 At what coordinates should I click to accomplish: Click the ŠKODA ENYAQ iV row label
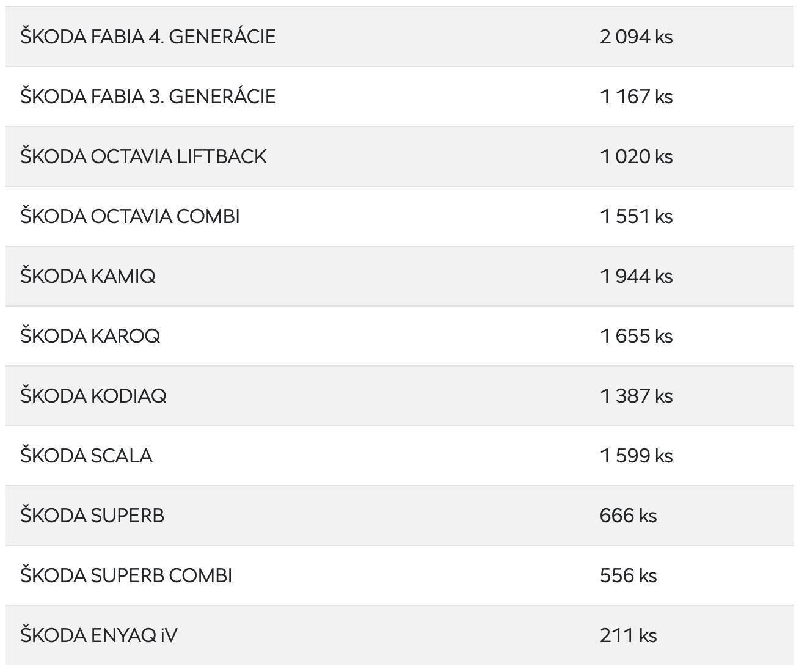click(x=99, y=635)
